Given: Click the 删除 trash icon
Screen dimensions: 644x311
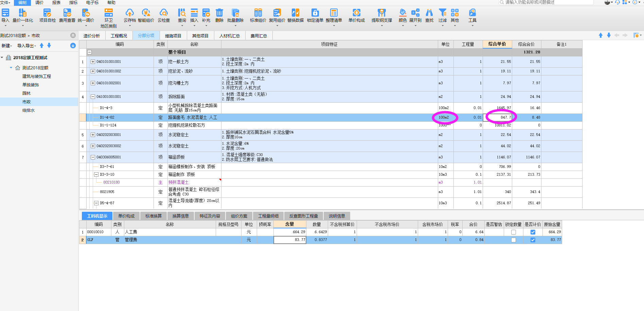Looking at the screenshot, I should pyautogui.click(x=219, y=13).
